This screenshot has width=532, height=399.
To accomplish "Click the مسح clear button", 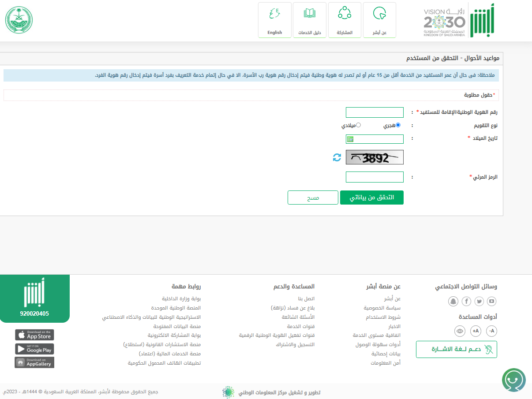I will point(313,198).
